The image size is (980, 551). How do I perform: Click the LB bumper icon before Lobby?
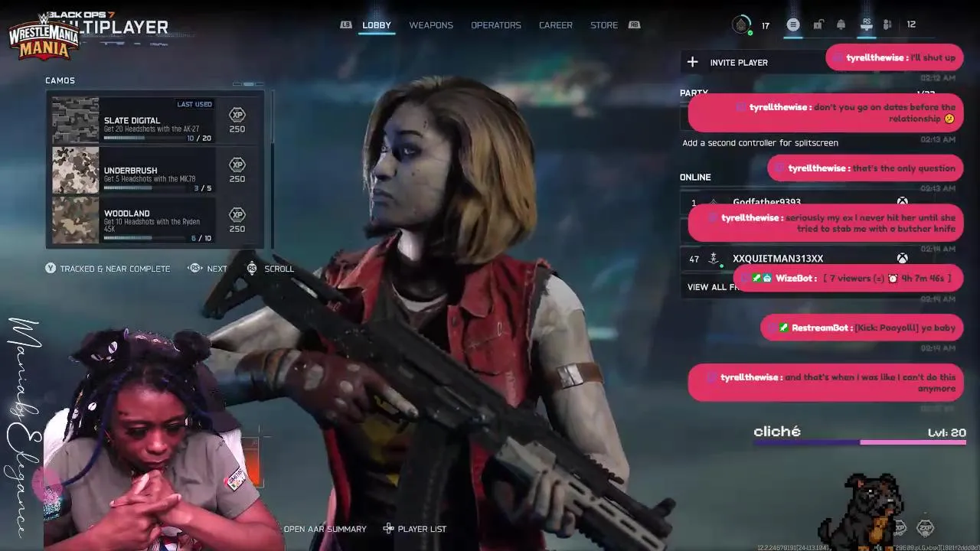tap(346, 25)
